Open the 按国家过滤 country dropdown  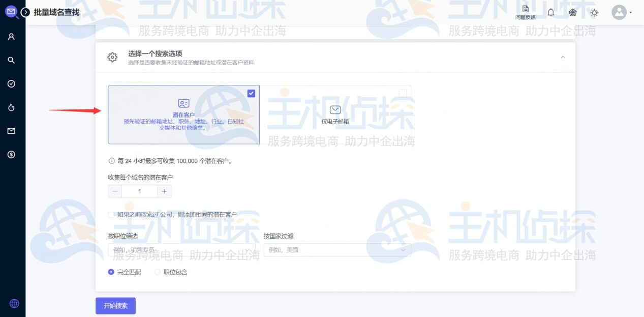click(x=336, y=250)
